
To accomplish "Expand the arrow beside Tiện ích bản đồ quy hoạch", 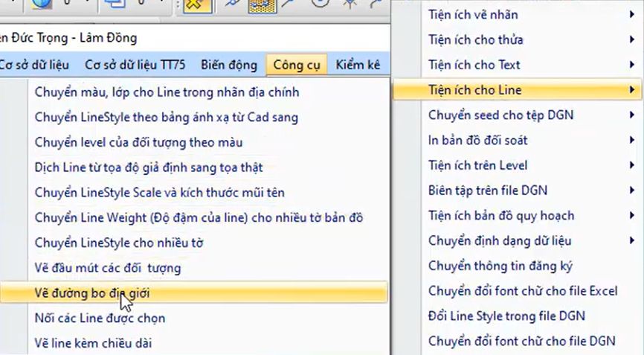I will [631, 215].
